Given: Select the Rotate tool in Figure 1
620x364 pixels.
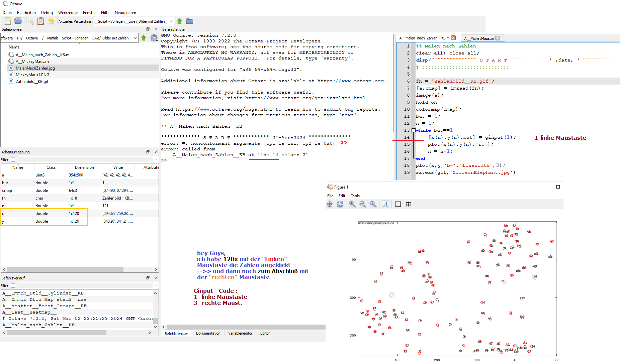Looking at the screenshot, I should [340, 204].
